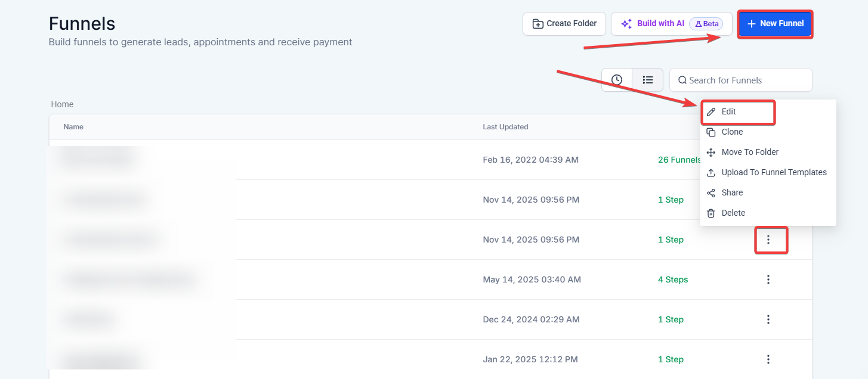This screenshot has height=379, width=868.
Task: Select Share from the context menu
Action: tap(732, 193)
